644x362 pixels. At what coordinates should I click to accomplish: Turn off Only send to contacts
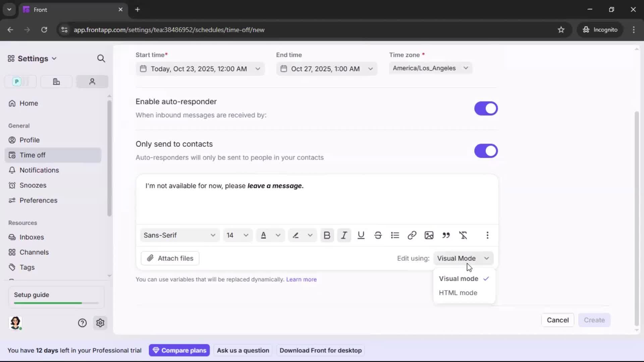[486, 151]
